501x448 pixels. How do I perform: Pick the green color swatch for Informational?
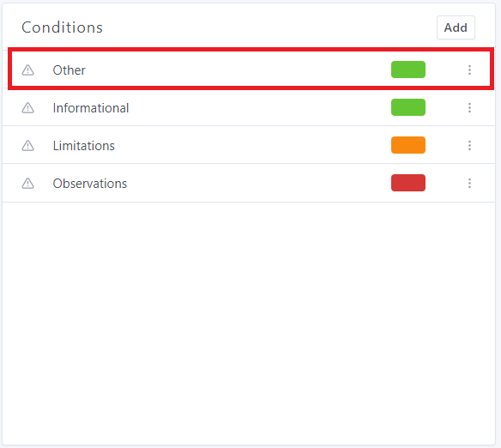pyautogui.click(x=408, y=107)
